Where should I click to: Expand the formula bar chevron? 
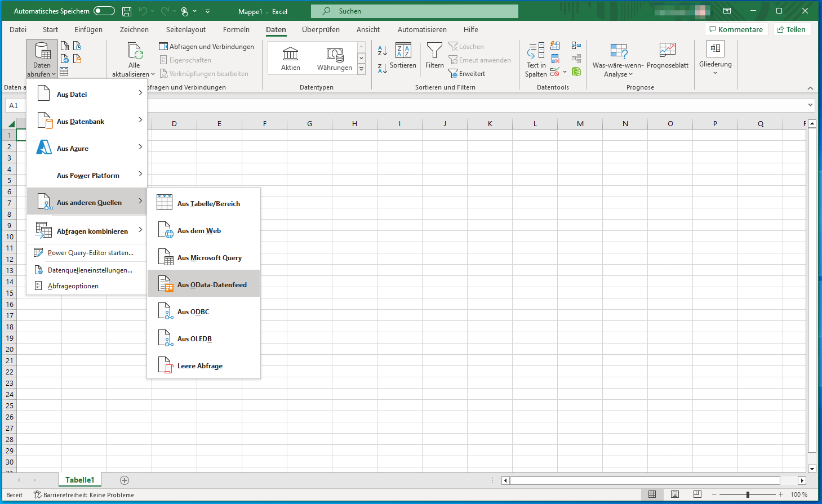[x=810, y=105]
